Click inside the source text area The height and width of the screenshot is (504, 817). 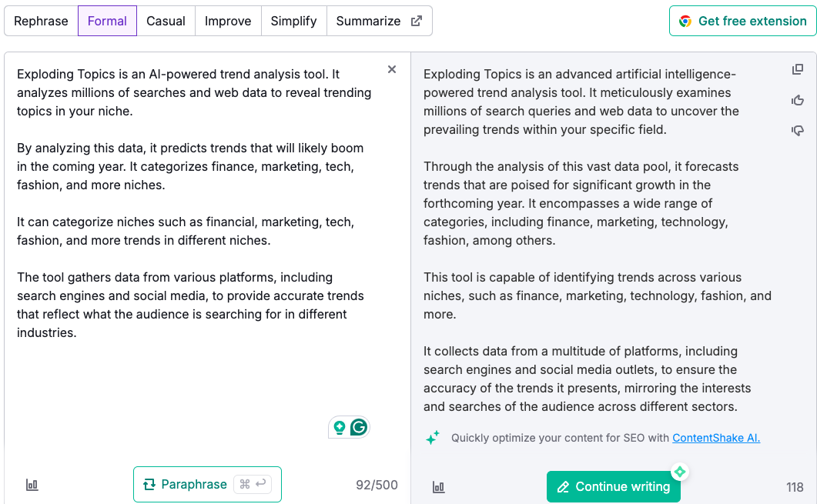tap(193, 231)
